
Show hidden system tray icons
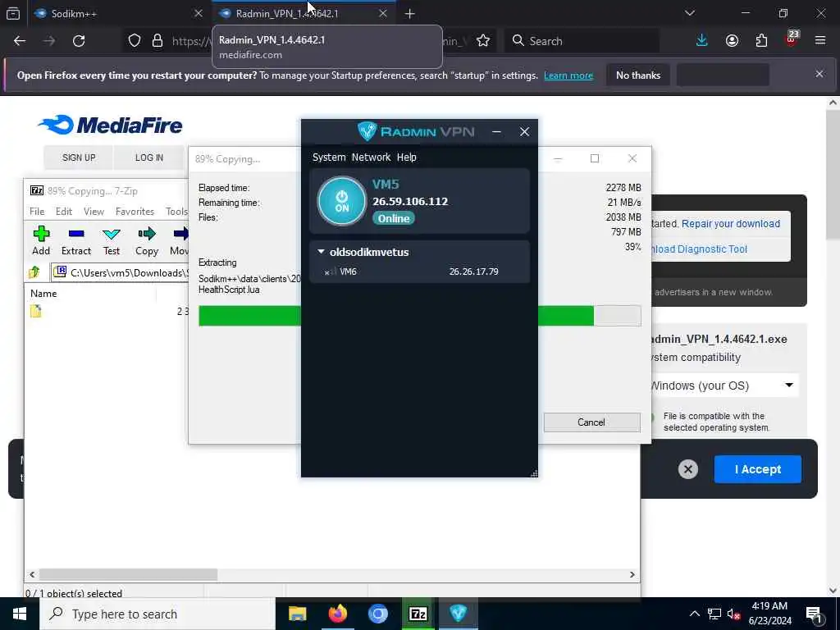[x=694, y=614]
